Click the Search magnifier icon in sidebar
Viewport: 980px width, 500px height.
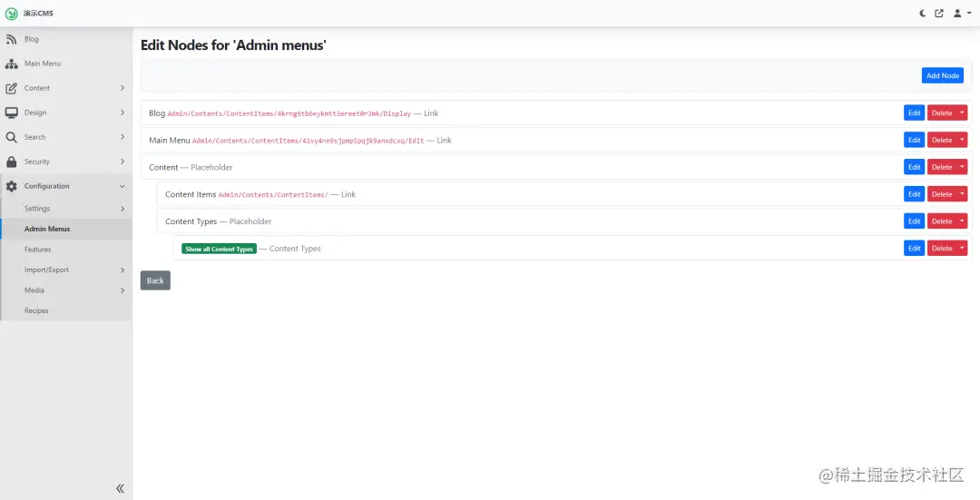pyautogui.click(x=11, y=137)
